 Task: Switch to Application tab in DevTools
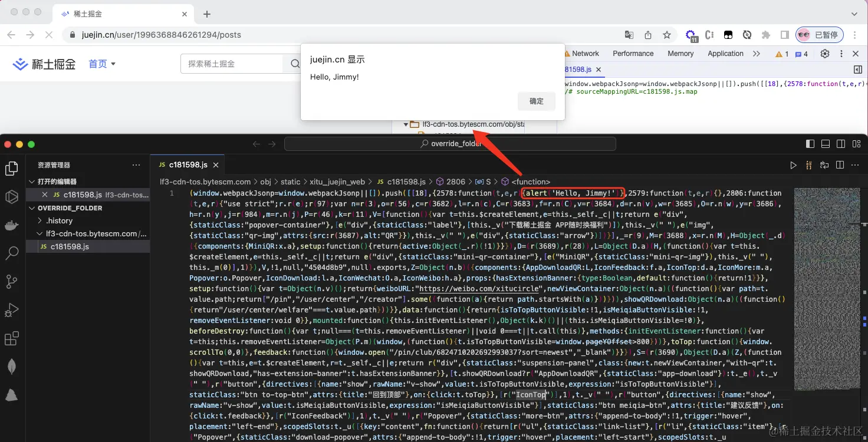click(725, 53)
